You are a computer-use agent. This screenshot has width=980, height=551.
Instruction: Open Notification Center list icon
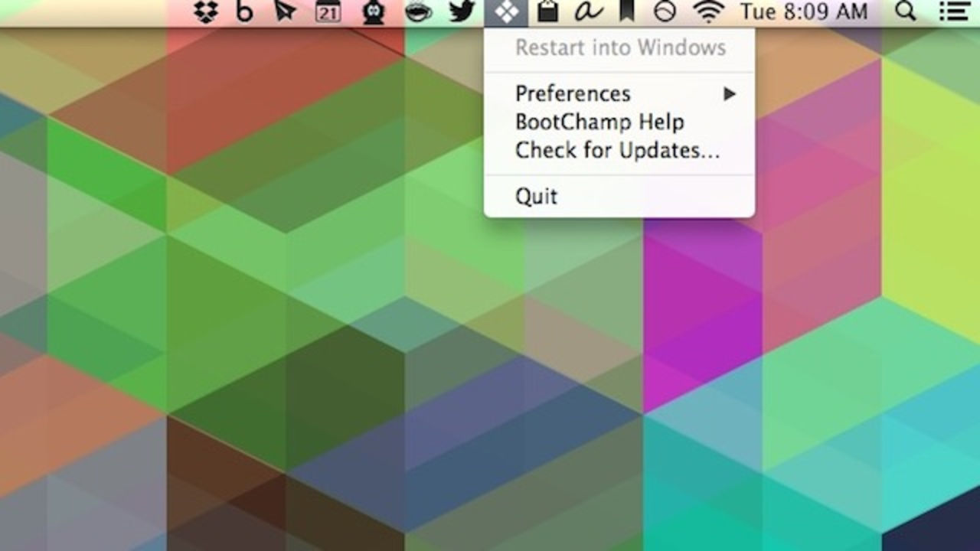coord(953,11)
